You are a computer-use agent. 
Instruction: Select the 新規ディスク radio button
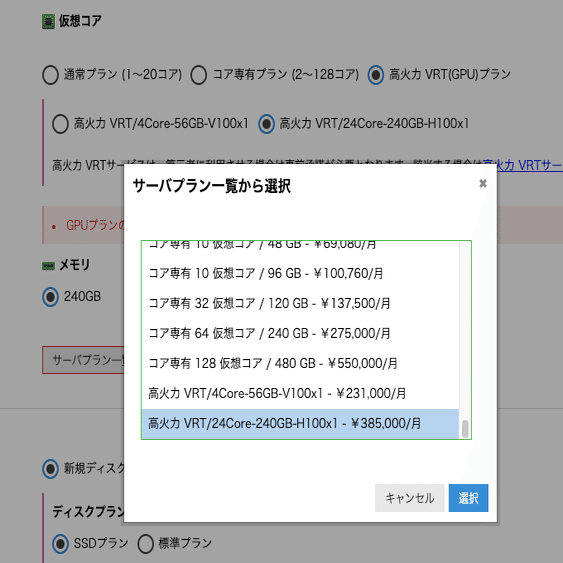[50, 469]
